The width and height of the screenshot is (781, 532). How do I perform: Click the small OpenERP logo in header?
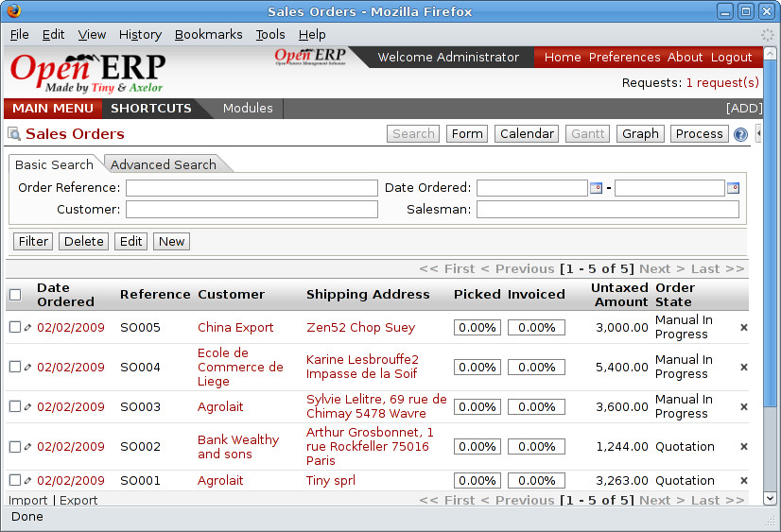pos(310,57)
